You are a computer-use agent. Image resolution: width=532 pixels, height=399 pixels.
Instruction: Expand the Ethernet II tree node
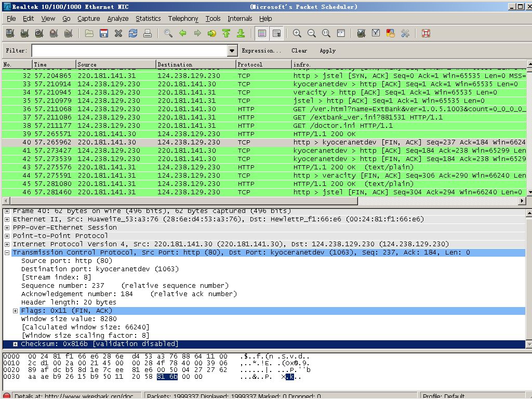point(7,219)
